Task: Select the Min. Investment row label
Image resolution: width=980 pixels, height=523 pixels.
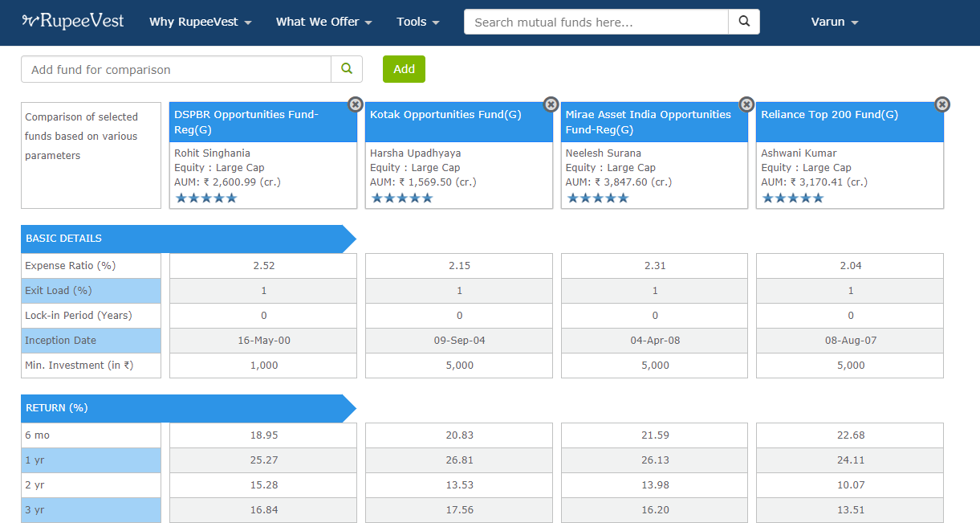Action: [x=91, y=365]
